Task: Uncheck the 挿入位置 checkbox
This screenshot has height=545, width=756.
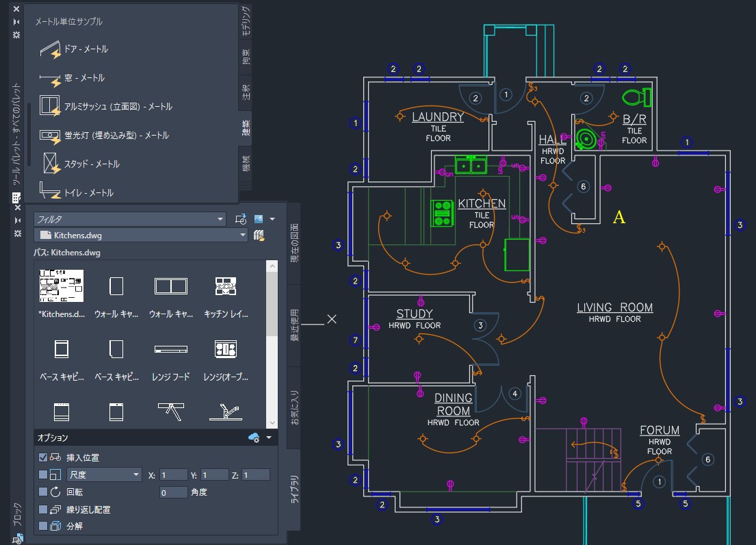Action: 44,457
